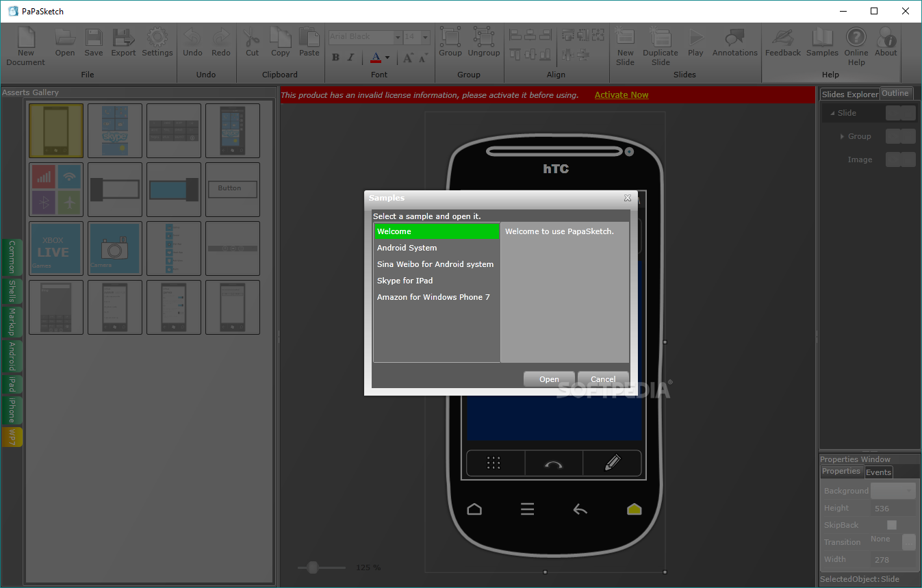Image resolution: width=922 pixels, height=588 pixels.
Task: Toggle bold font formatting
Action: coord(335,57)
